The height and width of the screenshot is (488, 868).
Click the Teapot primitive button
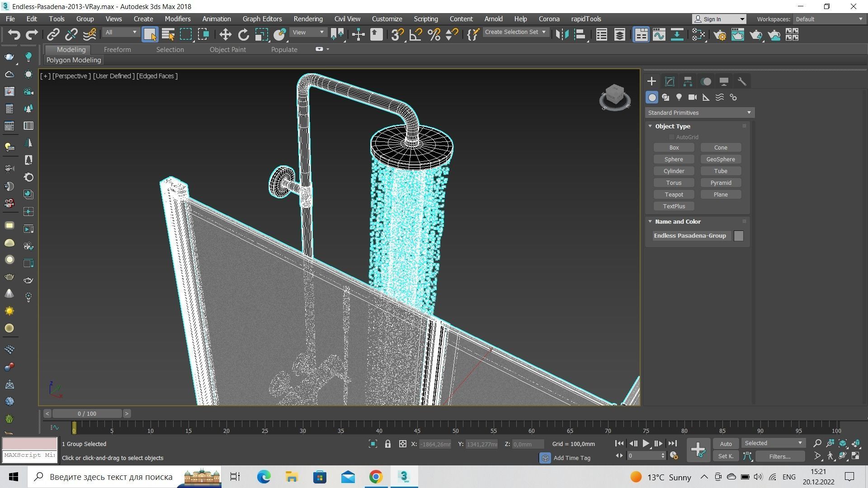pos(674,194)
